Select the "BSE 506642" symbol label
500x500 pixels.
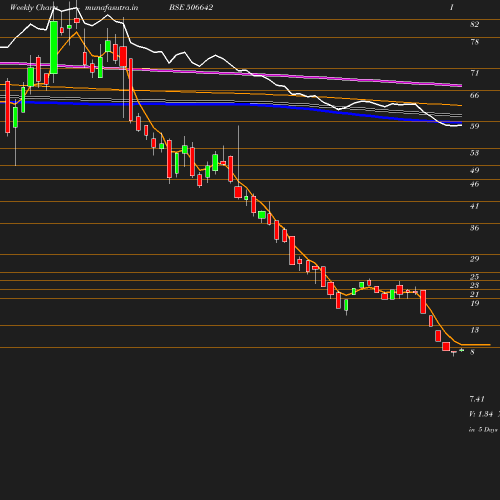[x=191, y=7]
